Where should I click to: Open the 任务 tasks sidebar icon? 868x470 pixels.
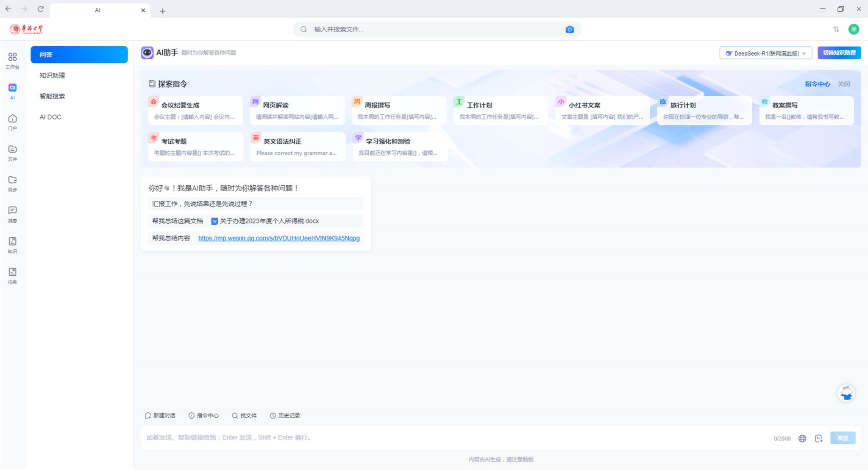click(x=12, y=275)
